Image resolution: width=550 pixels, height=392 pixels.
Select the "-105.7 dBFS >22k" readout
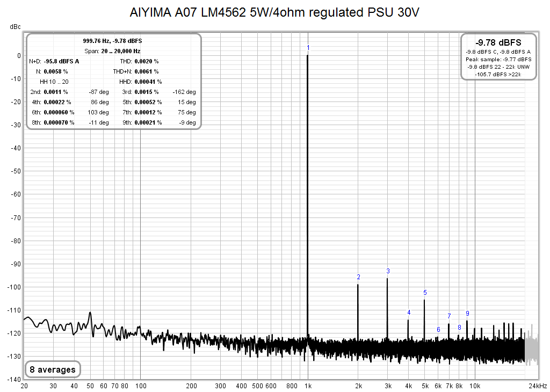click(x=498, y=74)
